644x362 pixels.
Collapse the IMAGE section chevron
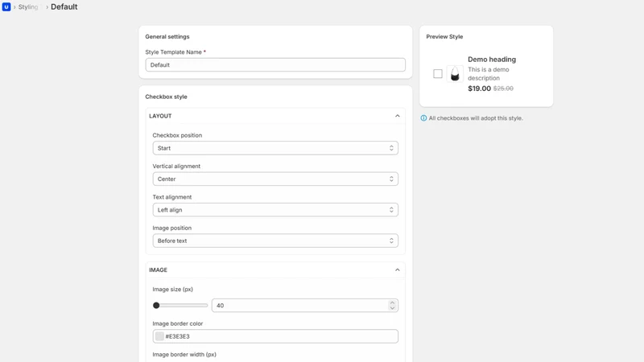pos(397,270)
